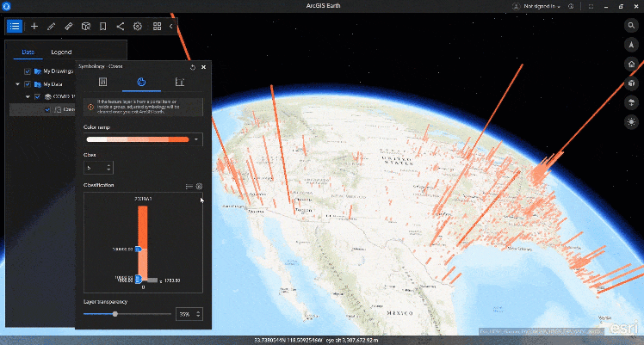This screenshot has height=345, width=644.
Task: Click the Layer transparency slider handle
Action: point(115,314)
